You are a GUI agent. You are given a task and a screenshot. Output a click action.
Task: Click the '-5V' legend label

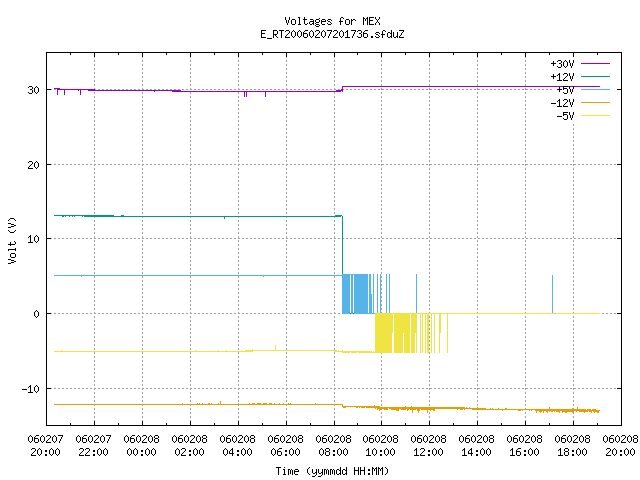point(565,116)
